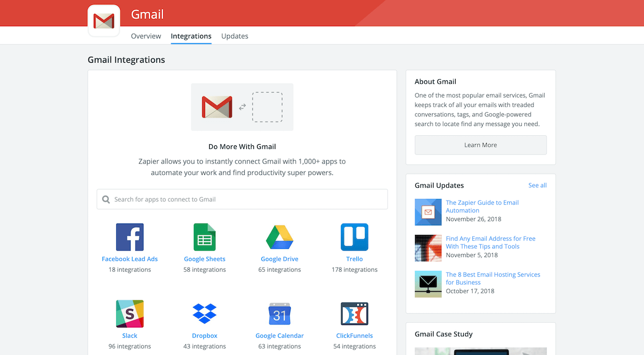The image size is (644, 355).
Task: Open the Email Hosting Services article thumbnail
Action: coord(428,284)
